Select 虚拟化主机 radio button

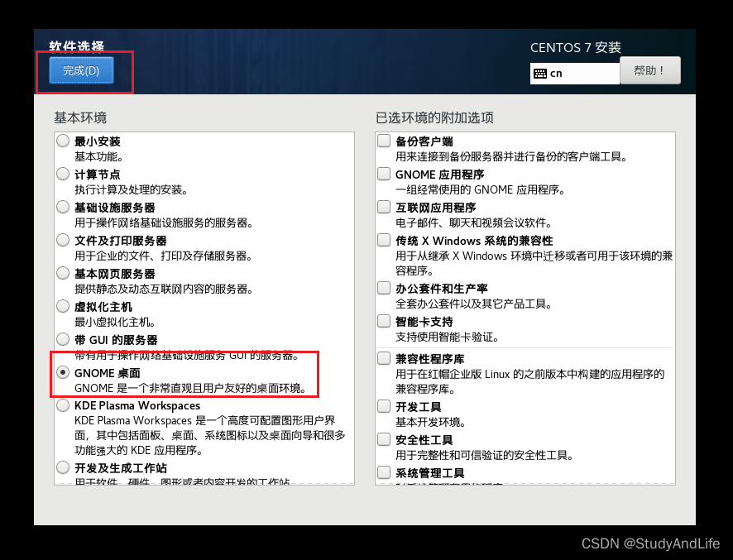point(63,306)
